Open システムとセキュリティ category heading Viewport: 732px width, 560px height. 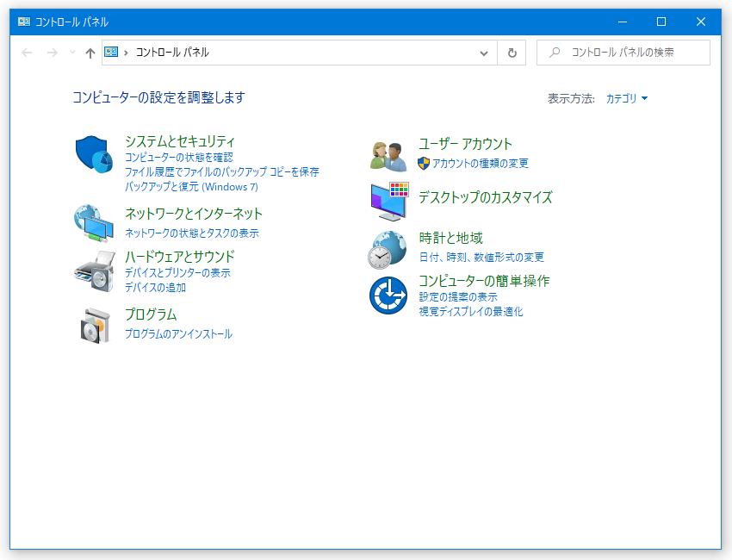[180, 141]
